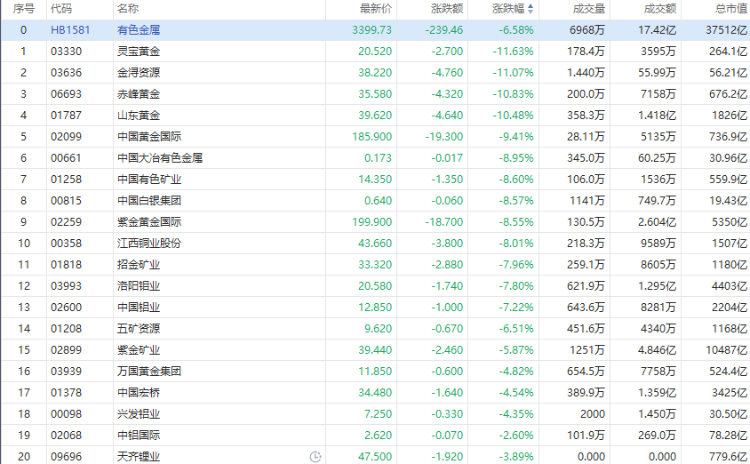Select stock 金浔资源
This screenshot has width=750, height=464.
click(139, 73)
